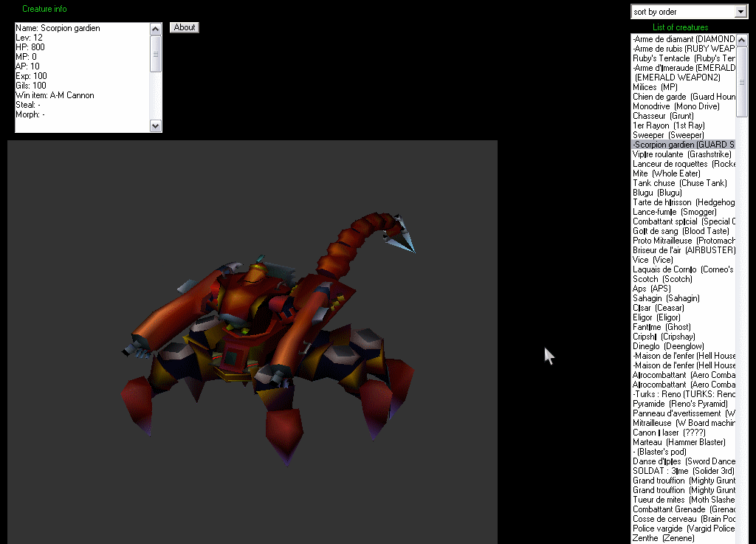Select Tank chuse (Chuse Tank)
Screen dimensions: 756x544
click(x=684, y=183)
